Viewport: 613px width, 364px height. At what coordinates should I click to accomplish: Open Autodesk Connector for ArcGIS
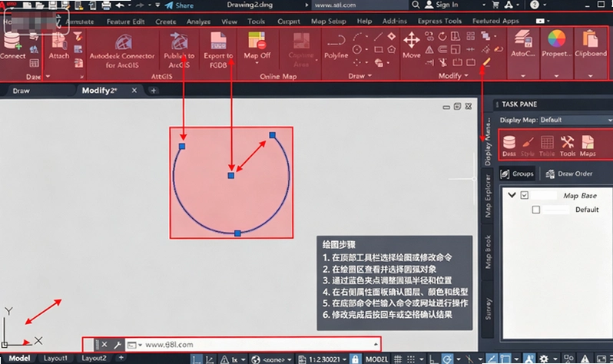click(x=122, y=51)
